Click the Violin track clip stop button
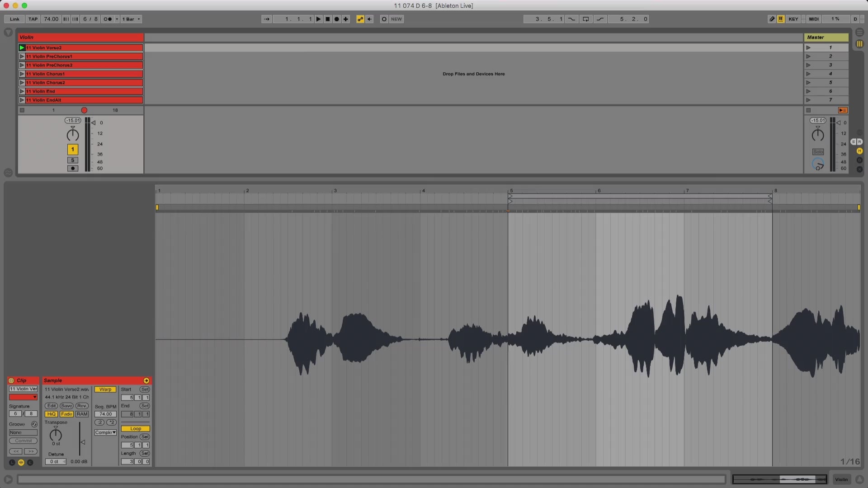 (22, 110)
